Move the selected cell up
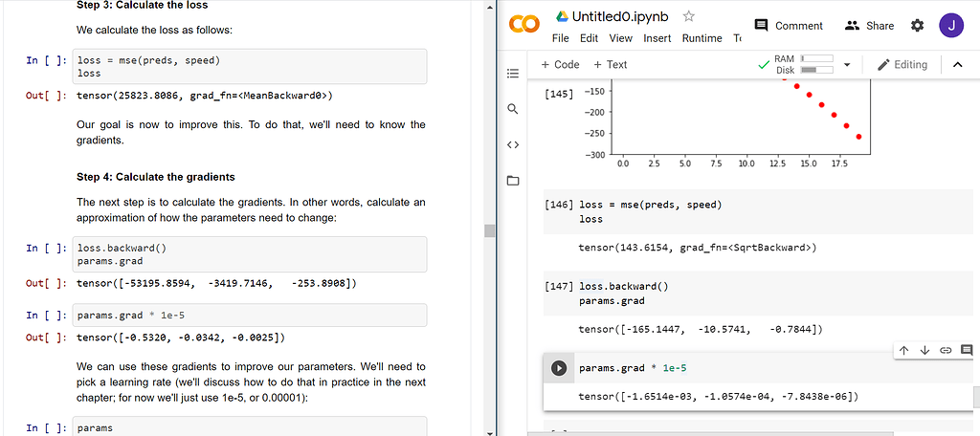This screenshot has width=980, height=436. coord(903,350)
